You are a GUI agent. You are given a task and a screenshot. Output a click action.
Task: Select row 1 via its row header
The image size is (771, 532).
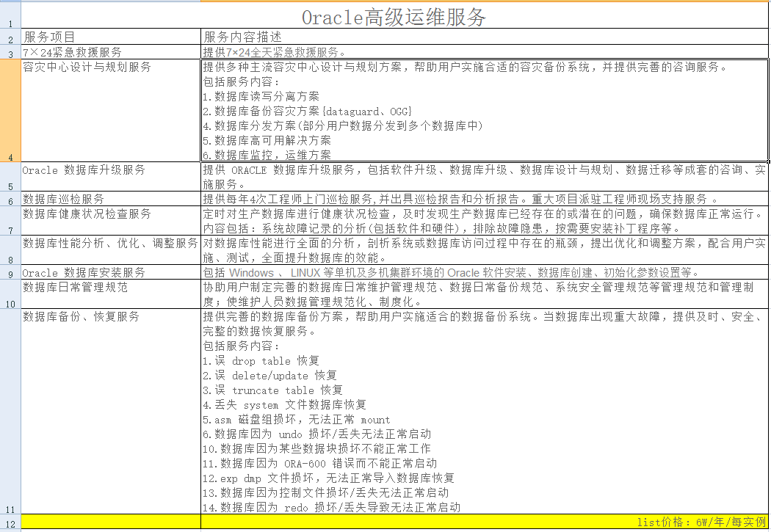pos(10,15)
